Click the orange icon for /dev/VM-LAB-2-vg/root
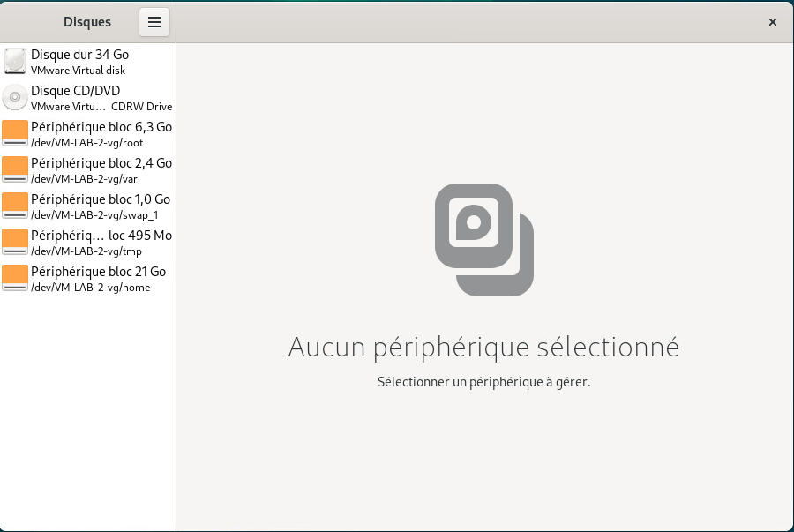This screenshot has height=532, width=794. [x=15, y=133]
